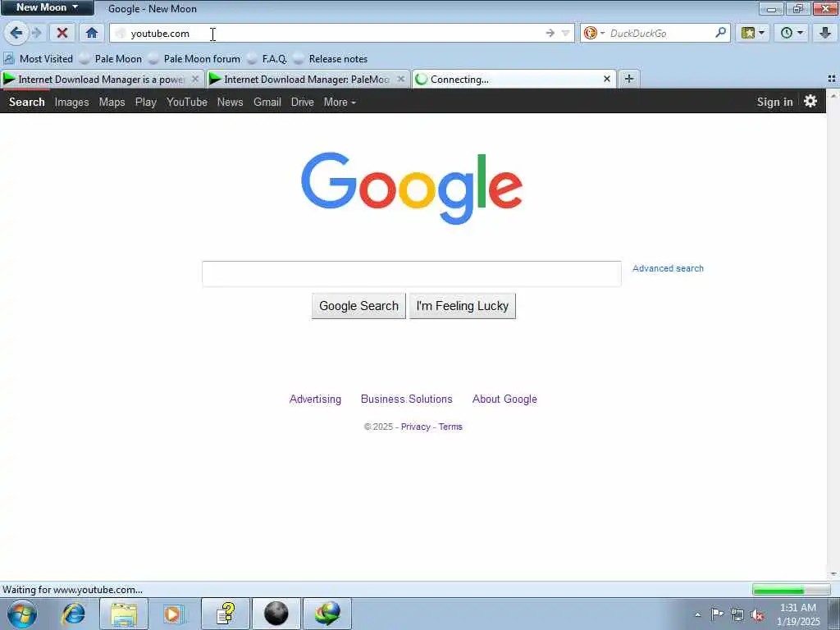The height and width of the screenshot is (630, 840).
Task: Click the list all tabs icon
Action: pos(832,79)
